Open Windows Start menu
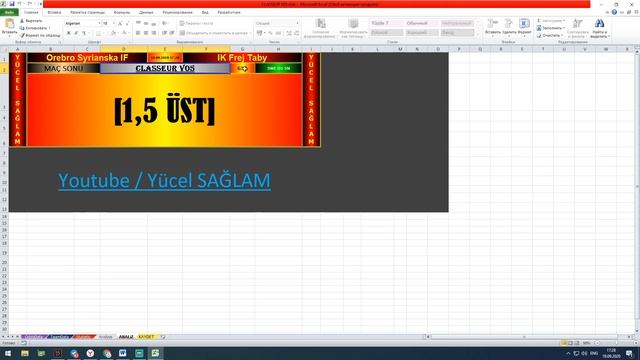Image resolution: width=640 pixels, height=360 pixels. [x=8, y=353]
